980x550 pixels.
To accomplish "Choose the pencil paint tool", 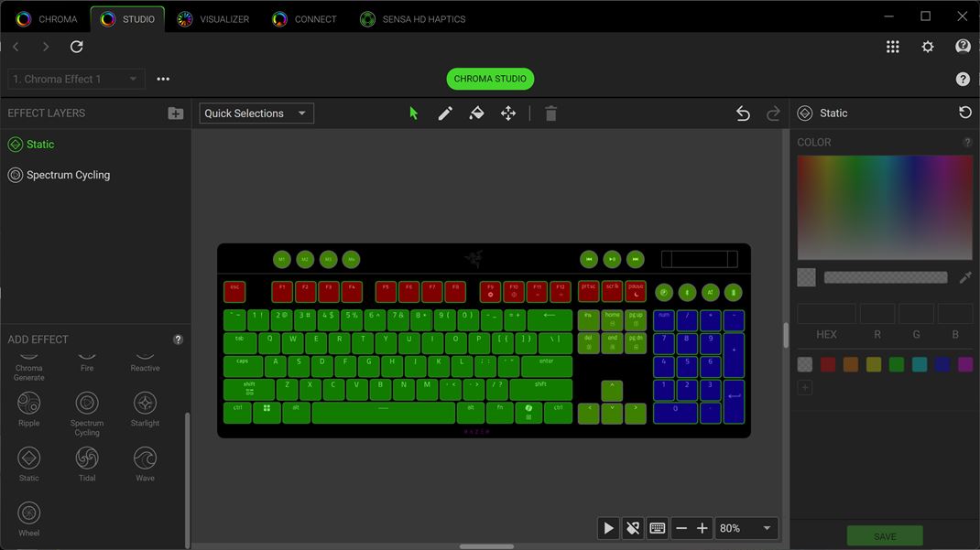I will [x=445, y=113].
